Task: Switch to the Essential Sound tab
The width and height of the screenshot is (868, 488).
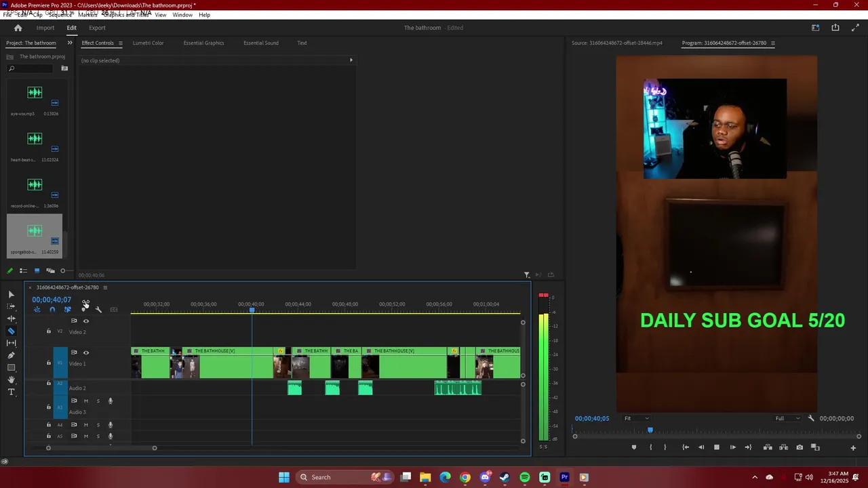Action: (x=261, y=43)
